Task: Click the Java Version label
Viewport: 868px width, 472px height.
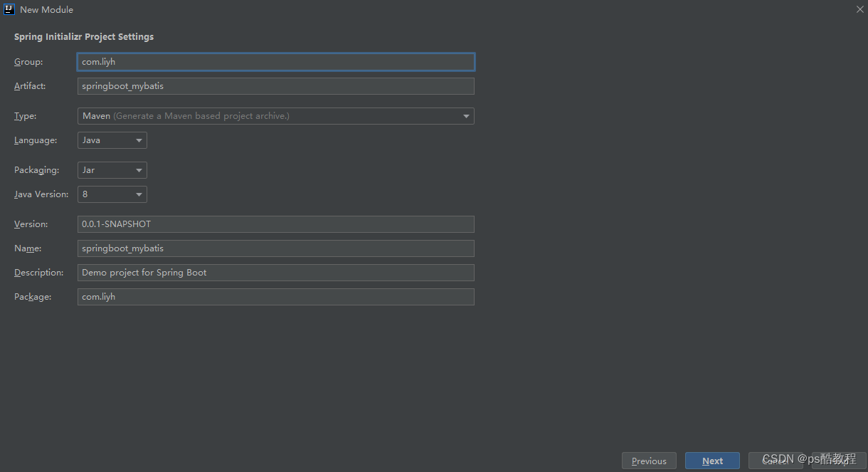Action: [41, 194]
